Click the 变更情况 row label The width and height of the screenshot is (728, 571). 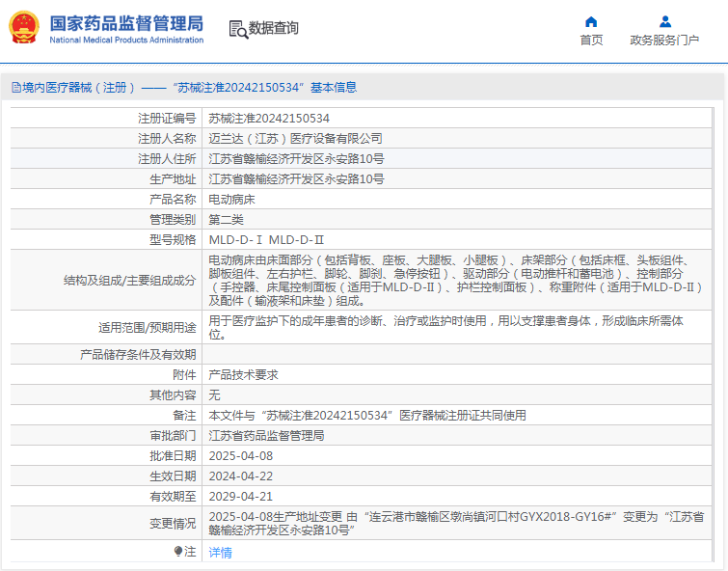tap(173, 523)
